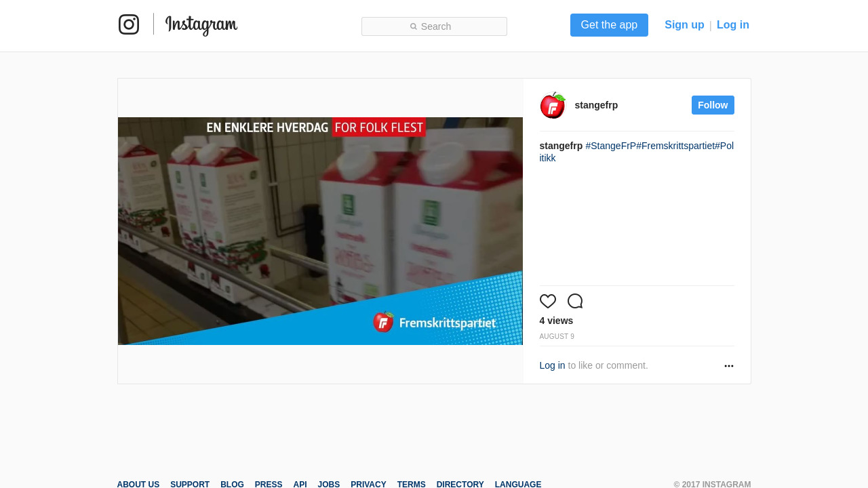Open the AUGUST 9 timestamp link

click(x=557, y=337)
